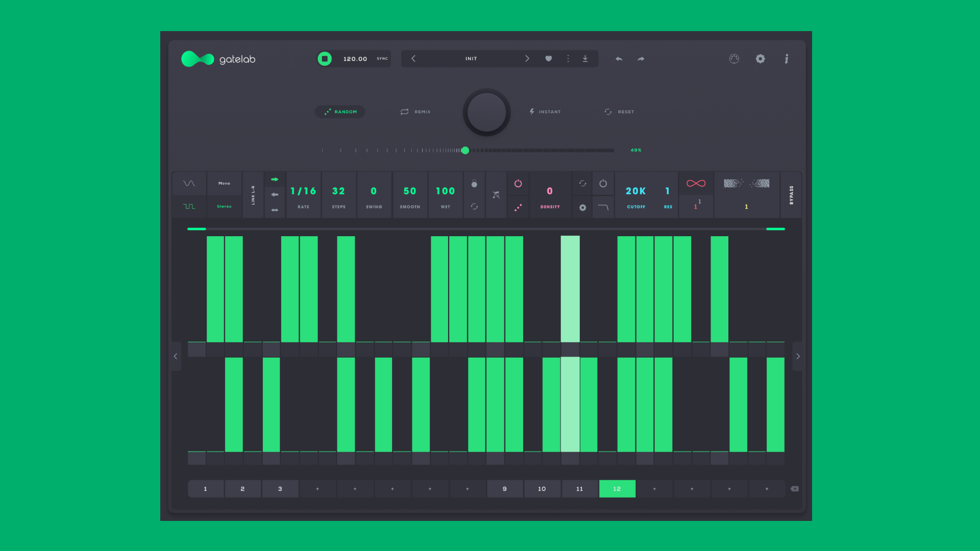Image resolution: width=980 pixels, height=551 pixels.
Task: Click the save preset download icon
Action: (x=585, y=59)
